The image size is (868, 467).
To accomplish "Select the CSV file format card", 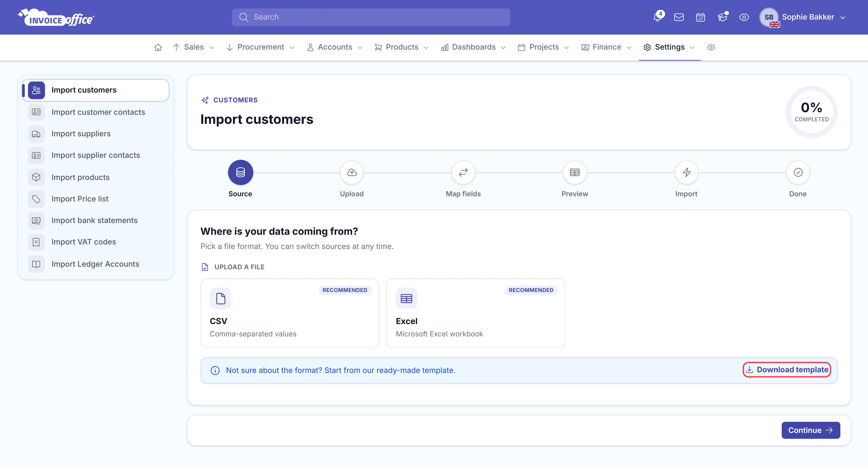I will point(290,313).
